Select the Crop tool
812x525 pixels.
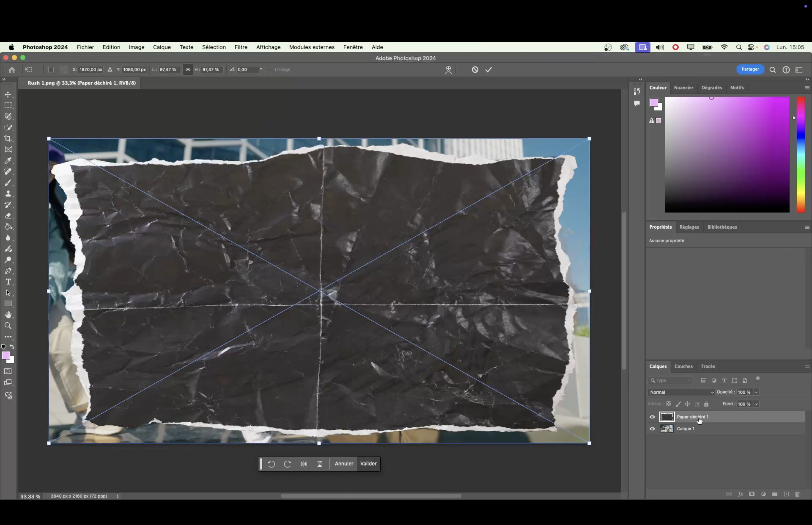(x=8, y=138)
